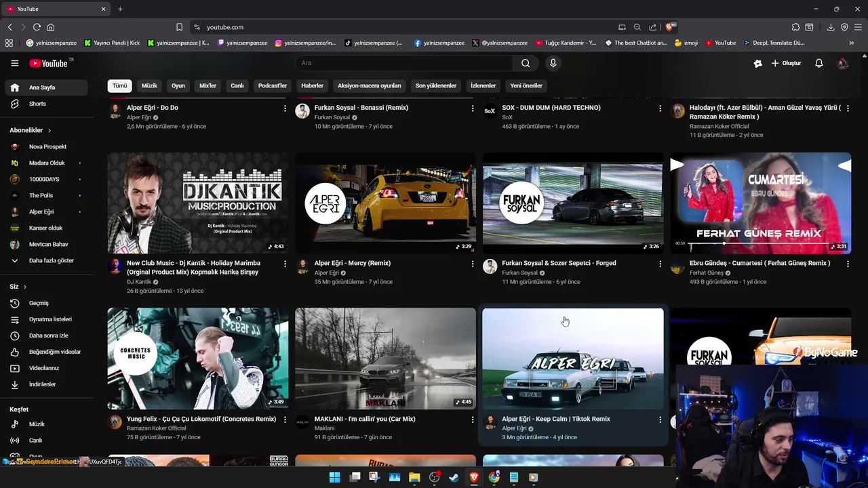Open options for Alper Eğri - Mercy

473,264
